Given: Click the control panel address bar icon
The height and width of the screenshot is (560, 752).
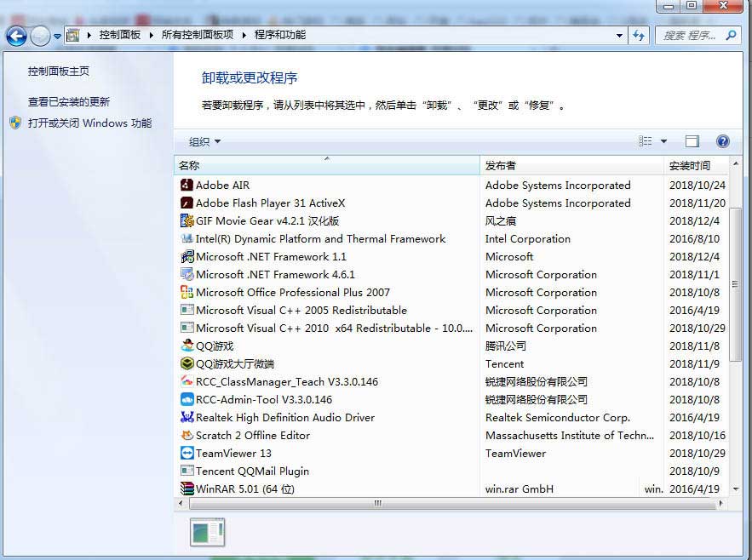Looking at the screenshot, I should click(x=73, y=35).
